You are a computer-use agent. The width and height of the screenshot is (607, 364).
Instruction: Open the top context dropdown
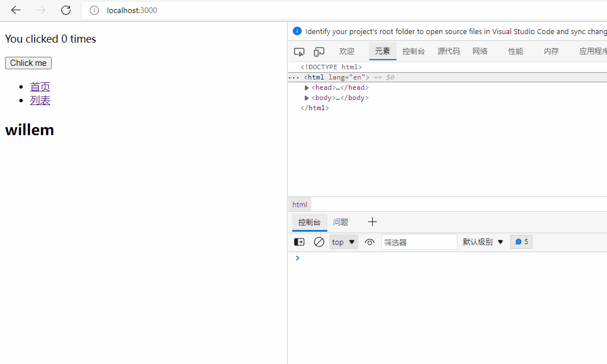344,242
